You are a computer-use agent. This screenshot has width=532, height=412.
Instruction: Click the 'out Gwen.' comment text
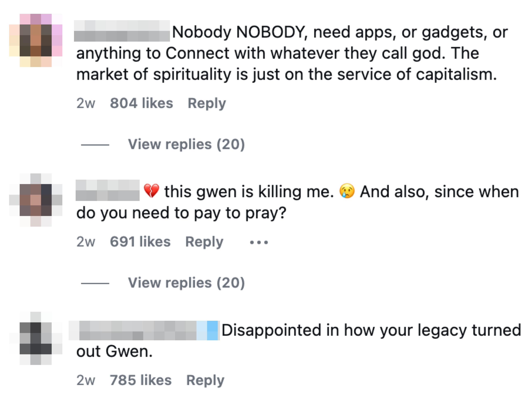click(114, 351)
